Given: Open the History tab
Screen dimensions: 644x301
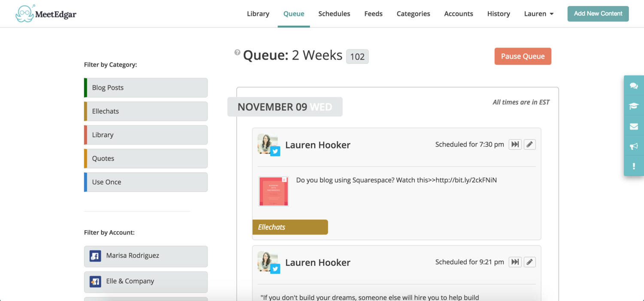Looking at the screenshot, I should (498, 14).
